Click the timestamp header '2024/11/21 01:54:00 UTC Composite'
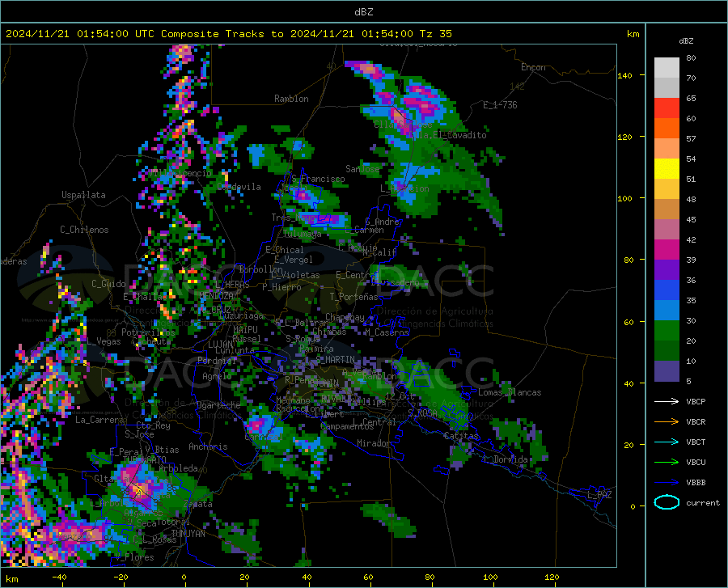Screen dimensions: 728x588 [x=112, y=34]
